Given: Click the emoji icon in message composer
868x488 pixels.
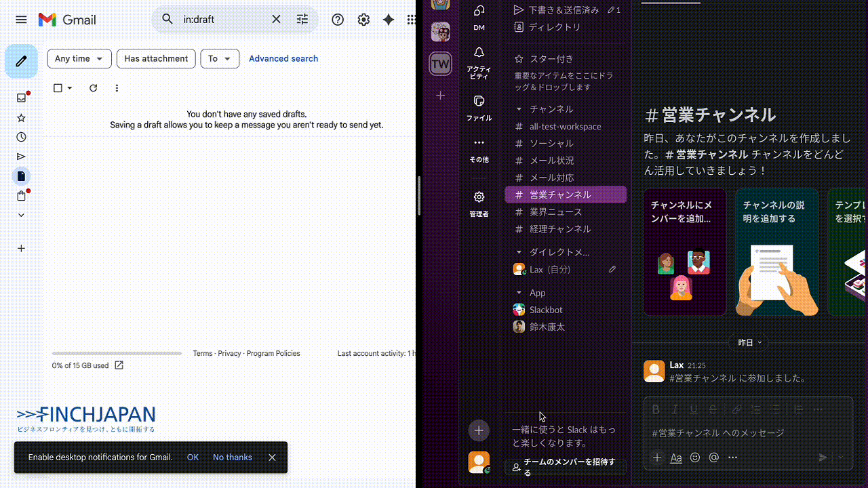Looking at the screenshot, I should pos(695,457).
